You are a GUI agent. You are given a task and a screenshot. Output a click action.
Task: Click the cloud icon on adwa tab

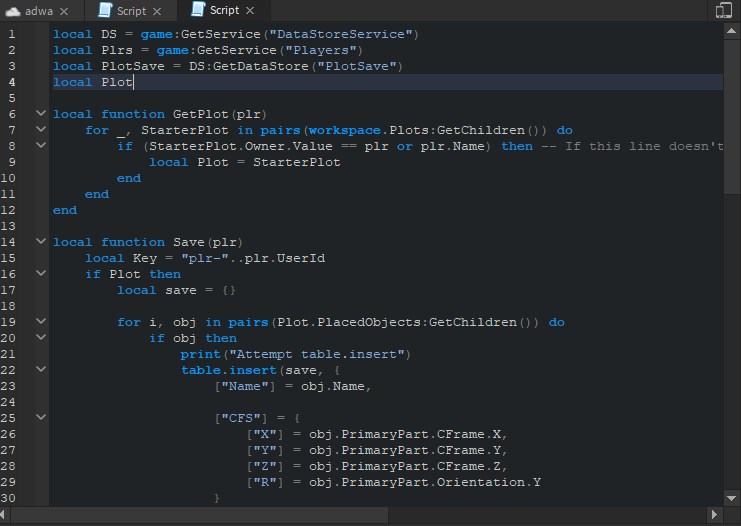point(13,11)
